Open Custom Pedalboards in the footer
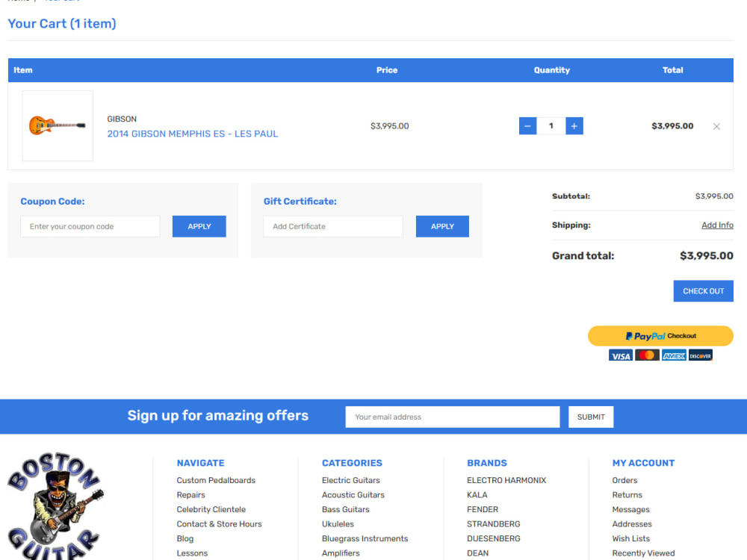The height and width of the screenshot is (560, 747). 216,480
